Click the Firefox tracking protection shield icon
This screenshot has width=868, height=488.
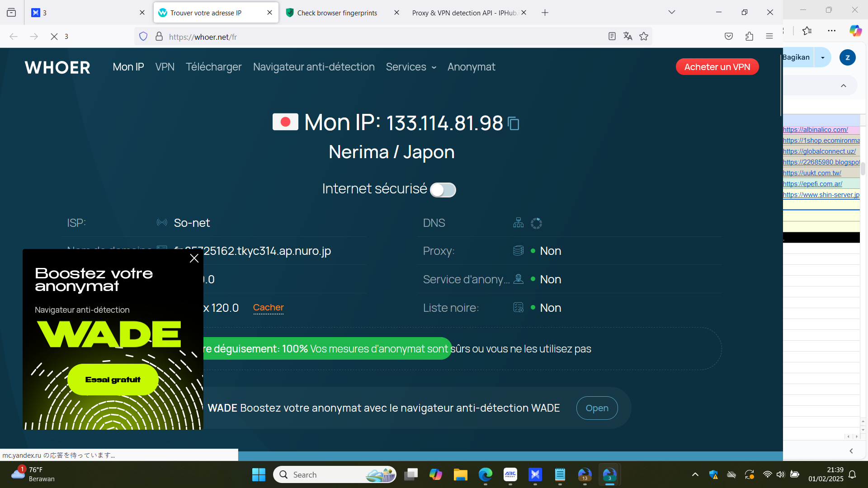(143, 37)
